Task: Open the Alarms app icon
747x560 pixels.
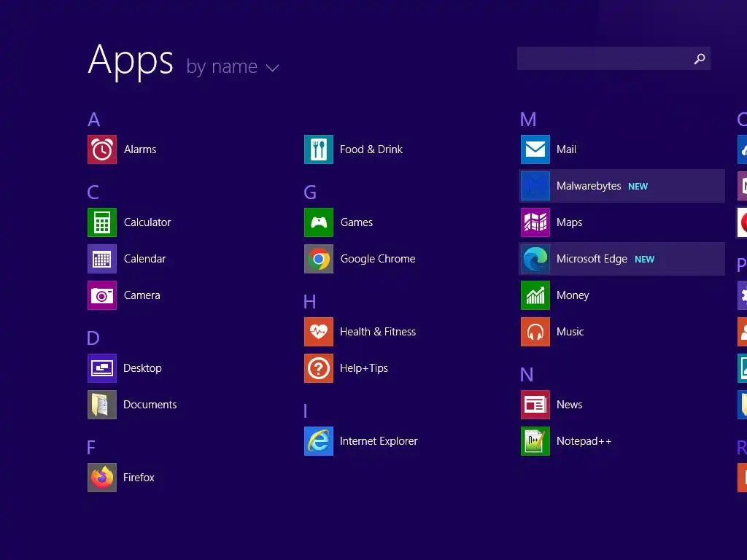Action: pos(102,149)
